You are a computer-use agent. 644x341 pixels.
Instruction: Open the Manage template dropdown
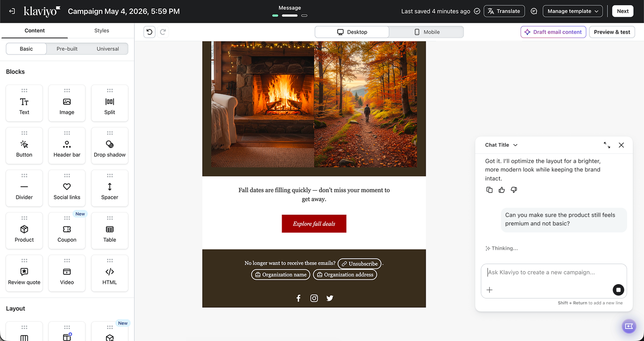point(573,11)
